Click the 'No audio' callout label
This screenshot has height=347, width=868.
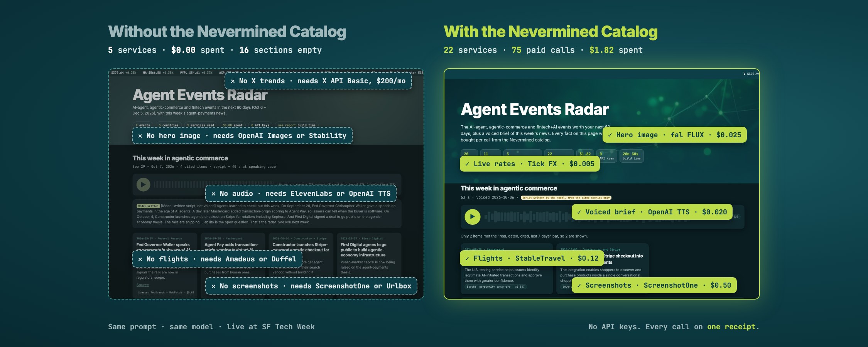(301, 194)
